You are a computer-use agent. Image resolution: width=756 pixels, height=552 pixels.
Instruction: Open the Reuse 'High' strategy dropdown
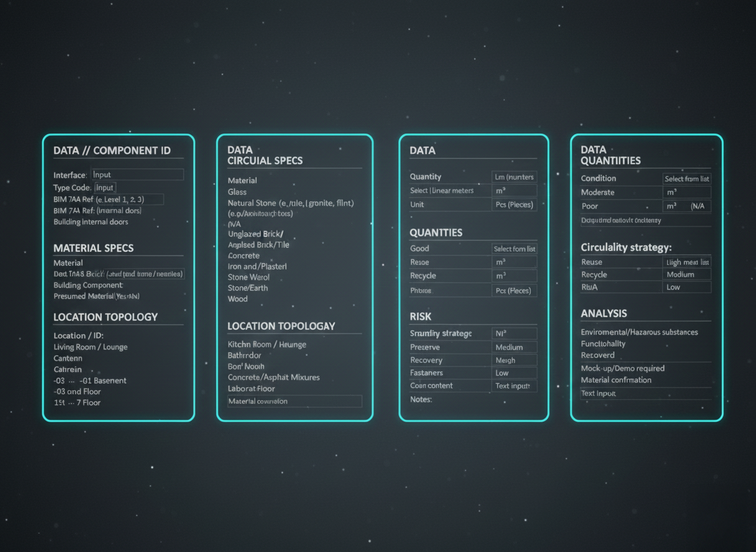687,261
